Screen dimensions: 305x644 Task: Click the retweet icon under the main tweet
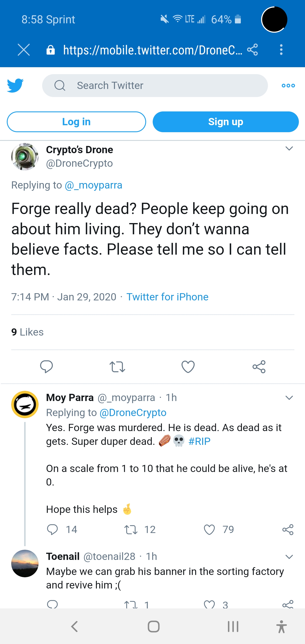(117, 366)
